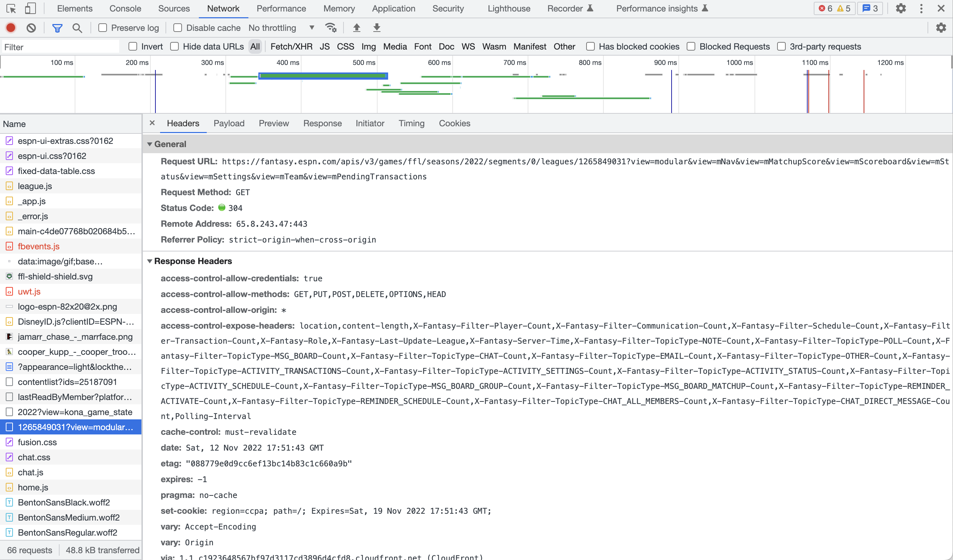This screenshot has width=953, height=560.
Task: Select the JS type filter
Action: click(x=324, y=47)
